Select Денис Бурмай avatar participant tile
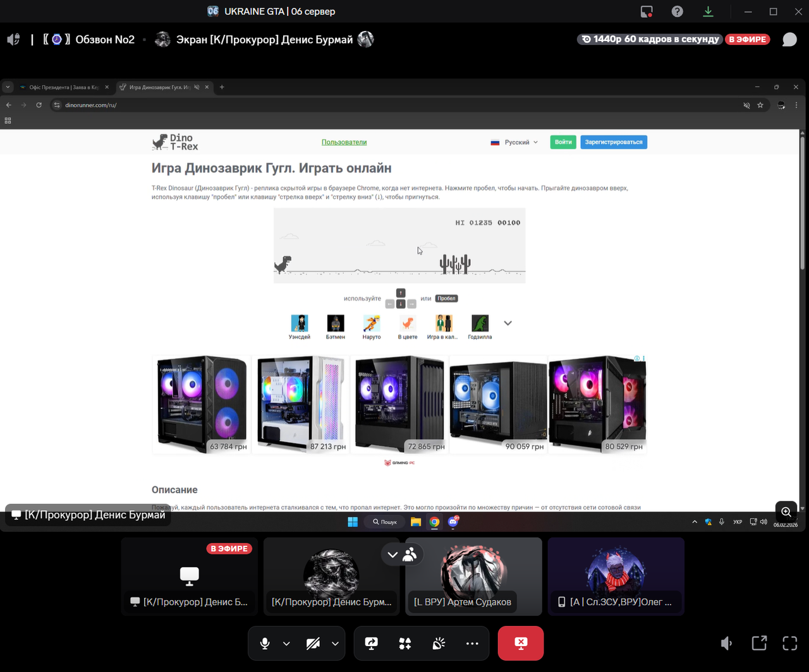The image size is (809, 672). [x=332, y=577]
